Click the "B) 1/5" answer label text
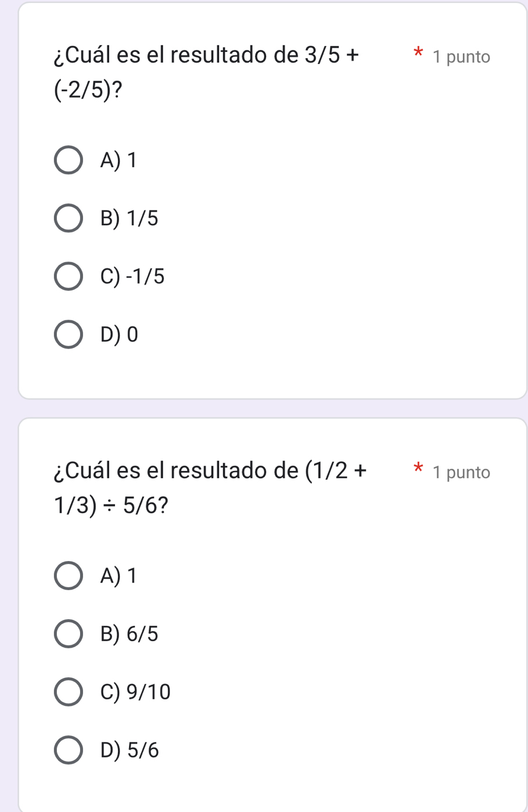This screenshot has width=528, height=812. [x=129, y=218]
